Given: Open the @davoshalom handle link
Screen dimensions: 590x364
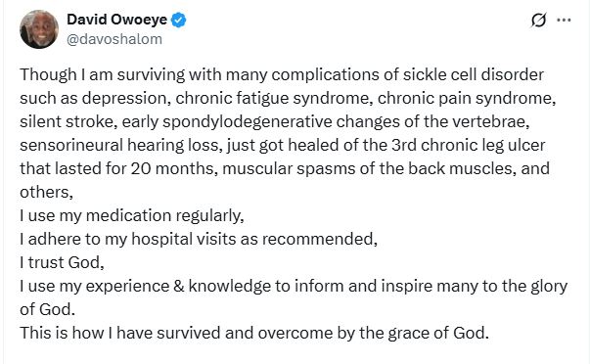Looking at the screenshot, I should pyautogui.click(x=114, y=39).
